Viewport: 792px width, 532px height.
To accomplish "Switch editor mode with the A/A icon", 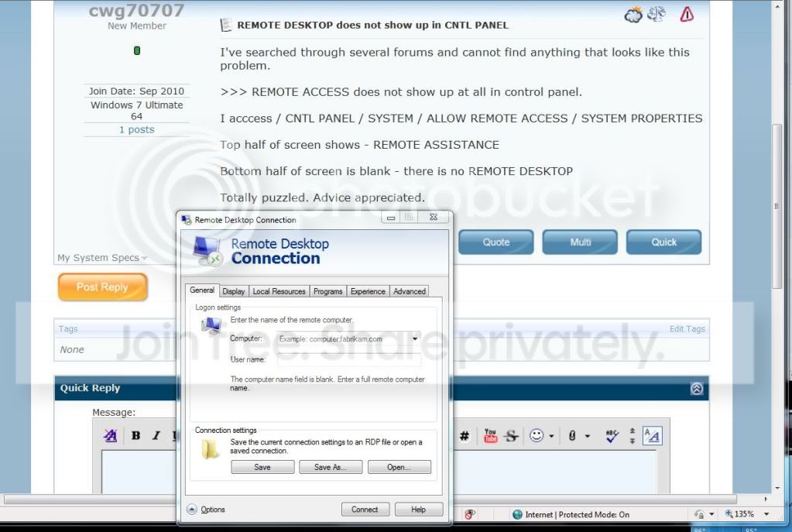I will tap(652, 436).
